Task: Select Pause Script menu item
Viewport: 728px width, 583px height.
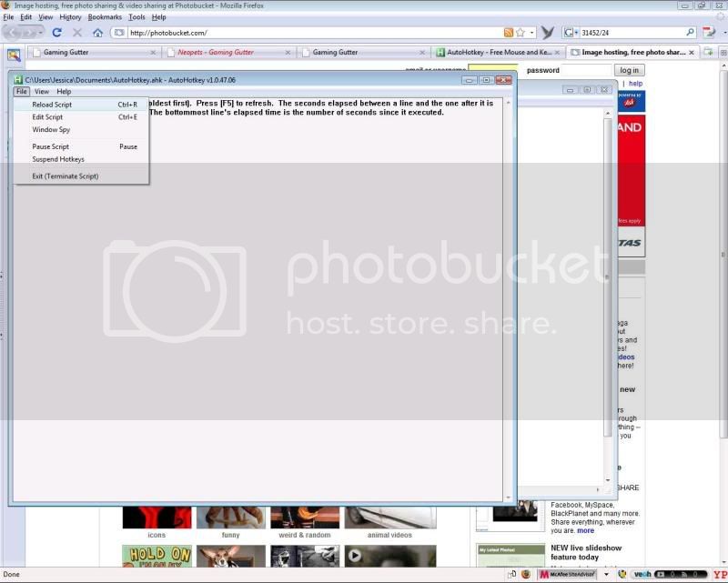Action: pos(50,146)
